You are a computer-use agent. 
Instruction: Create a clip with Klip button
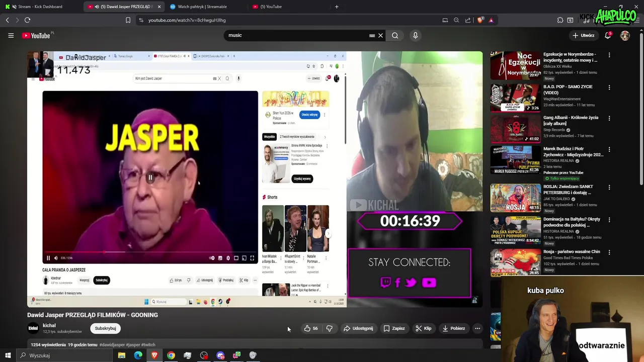pos(423,328)
